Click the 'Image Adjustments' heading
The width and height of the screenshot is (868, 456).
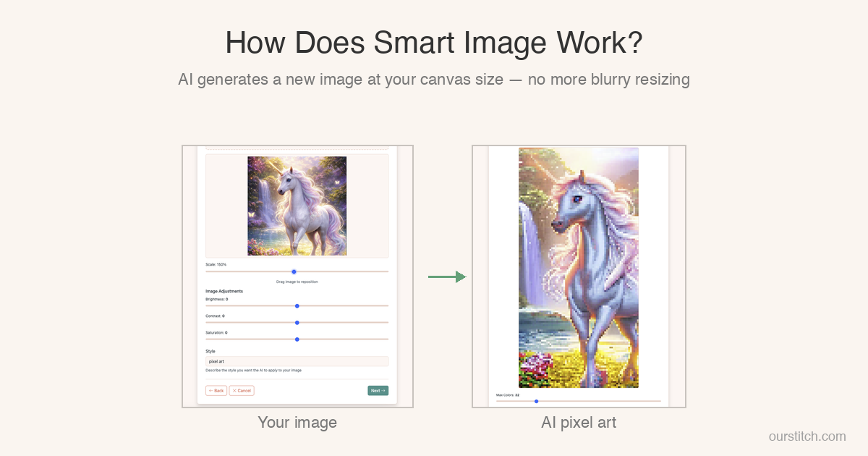click(x=224, y=291)
